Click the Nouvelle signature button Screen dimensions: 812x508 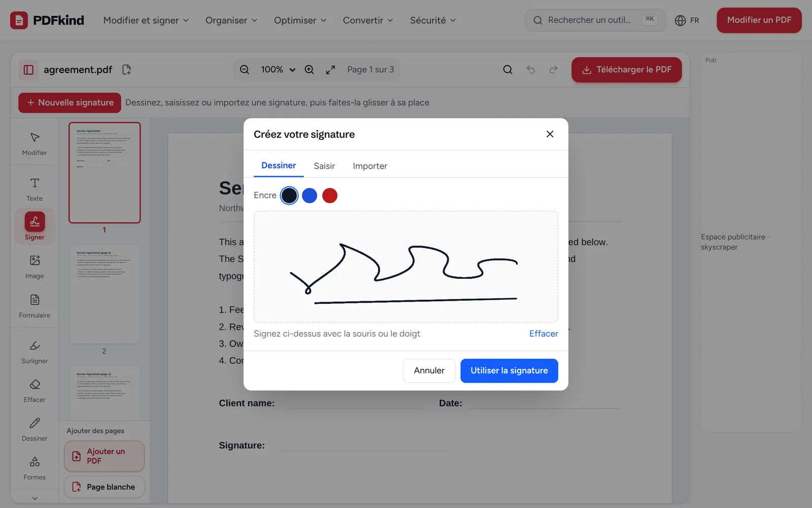click(70, 103)
